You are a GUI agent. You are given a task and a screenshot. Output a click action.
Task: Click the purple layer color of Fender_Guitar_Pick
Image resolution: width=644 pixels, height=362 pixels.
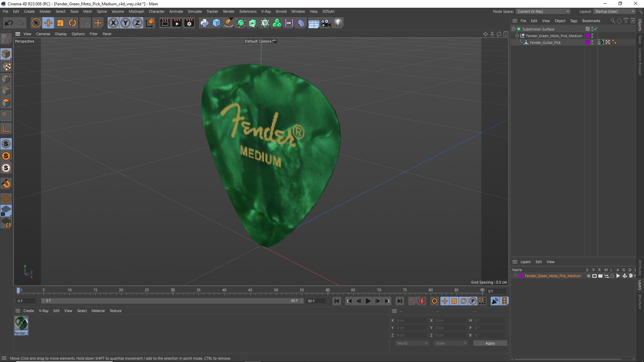point(587,42)
